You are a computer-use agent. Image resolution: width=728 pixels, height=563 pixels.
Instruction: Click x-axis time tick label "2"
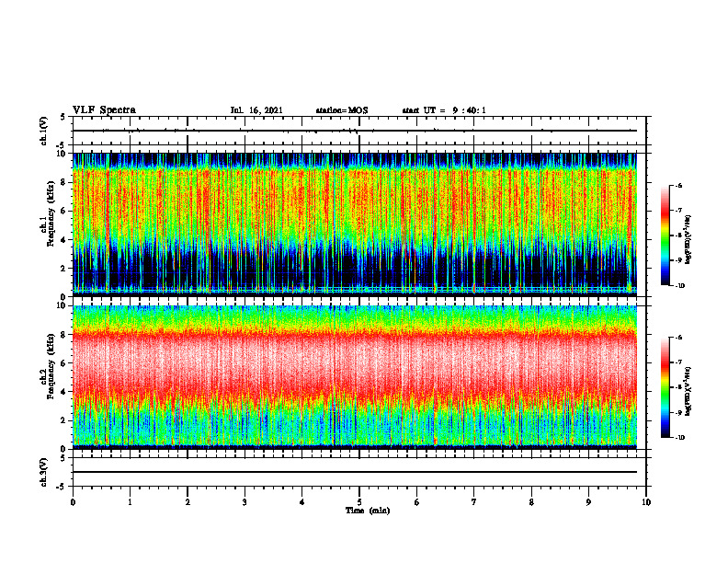pyautogui.click(x=188, y=502)
